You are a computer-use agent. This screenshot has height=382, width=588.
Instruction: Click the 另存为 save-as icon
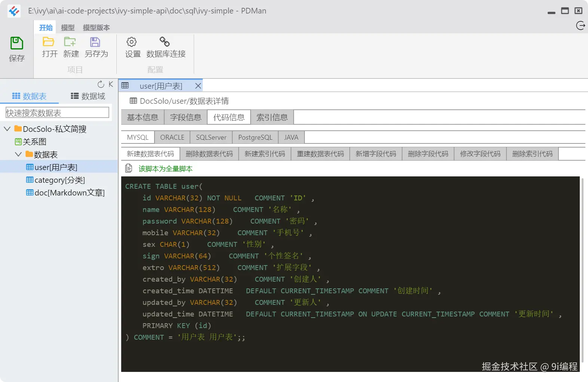point(95,42)
